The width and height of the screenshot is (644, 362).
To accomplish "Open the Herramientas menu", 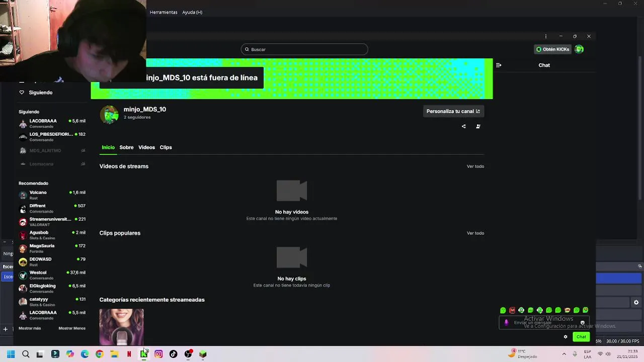I will [x=164, y=12].
